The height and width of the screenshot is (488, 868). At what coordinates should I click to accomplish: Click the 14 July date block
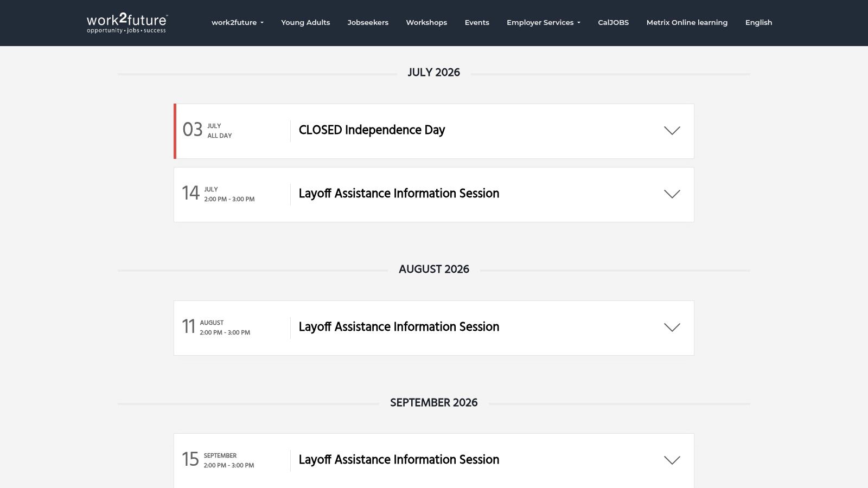coord(218,194)
